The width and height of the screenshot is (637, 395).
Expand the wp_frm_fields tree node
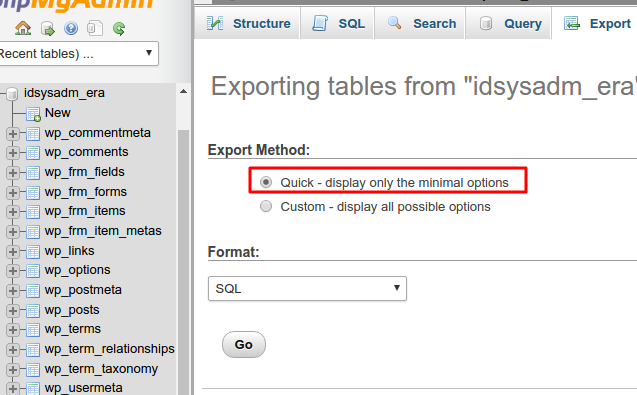(13, 173)
